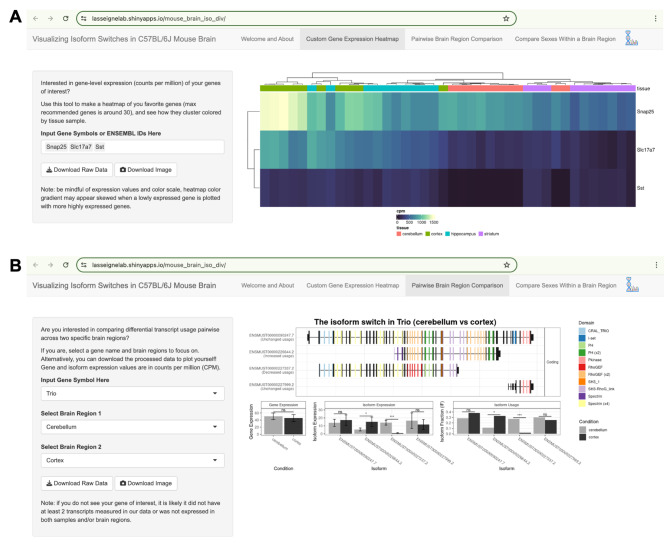Screen dimensions: 669x543
Task: Click the DNA logo icon in panel B navbar
Action: [632, 285]
